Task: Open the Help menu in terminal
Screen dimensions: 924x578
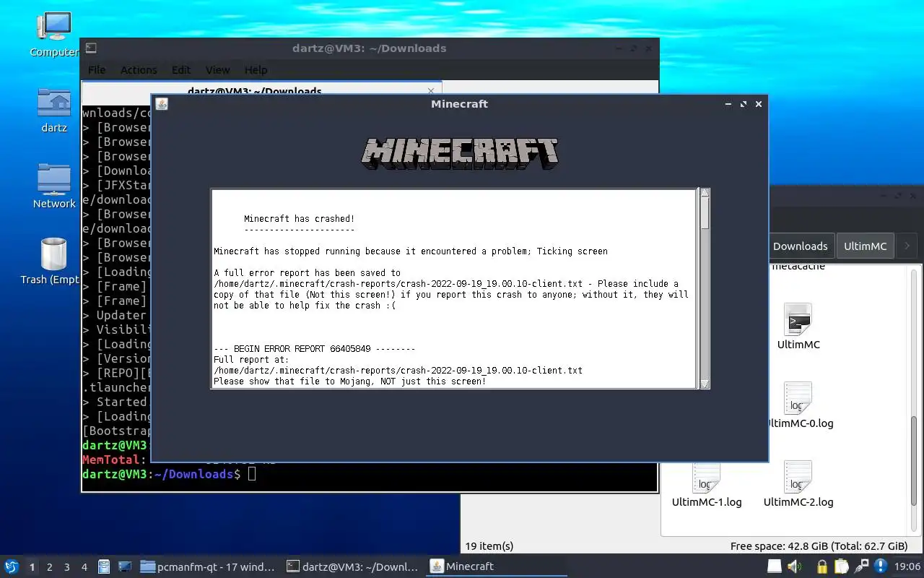Action: coord(256,70)
